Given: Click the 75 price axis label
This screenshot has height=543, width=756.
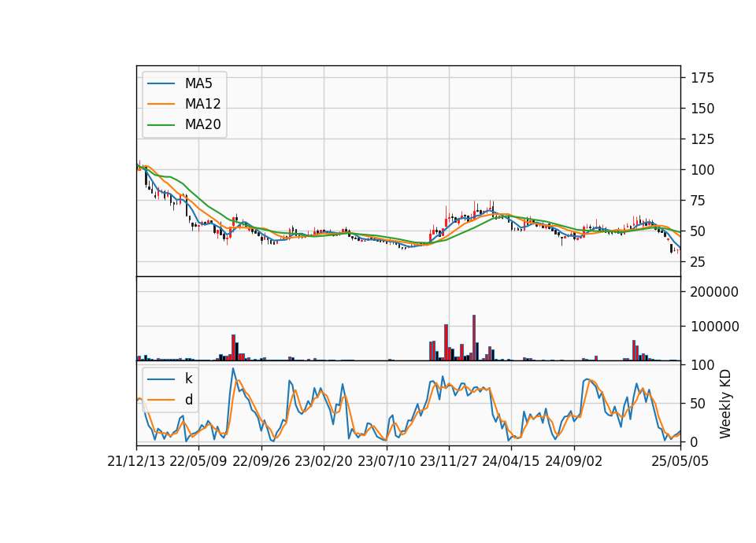Looking at the screenshot, I should click(x=699, y=201).
